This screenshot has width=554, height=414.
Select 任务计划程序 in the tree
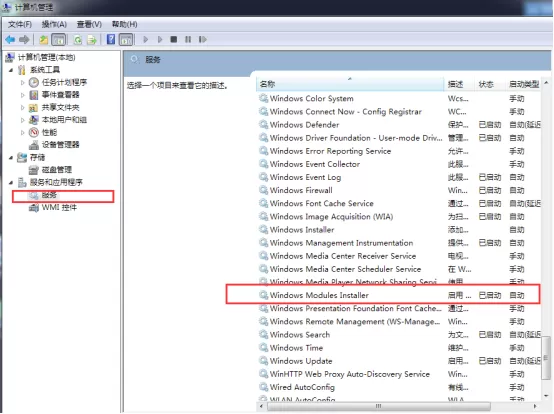[x=64, y=82]
